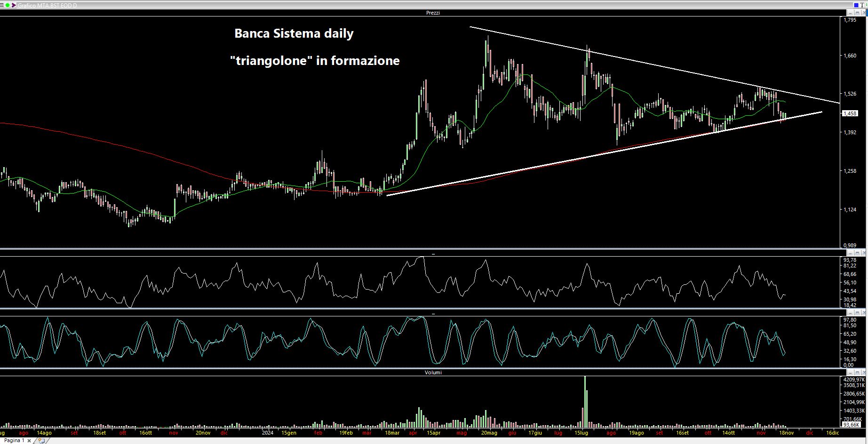Minimize the RSI-style indicator pane below Prezzi
The height and width of the screenshot is (444, 868).
(x=850, y=253)
